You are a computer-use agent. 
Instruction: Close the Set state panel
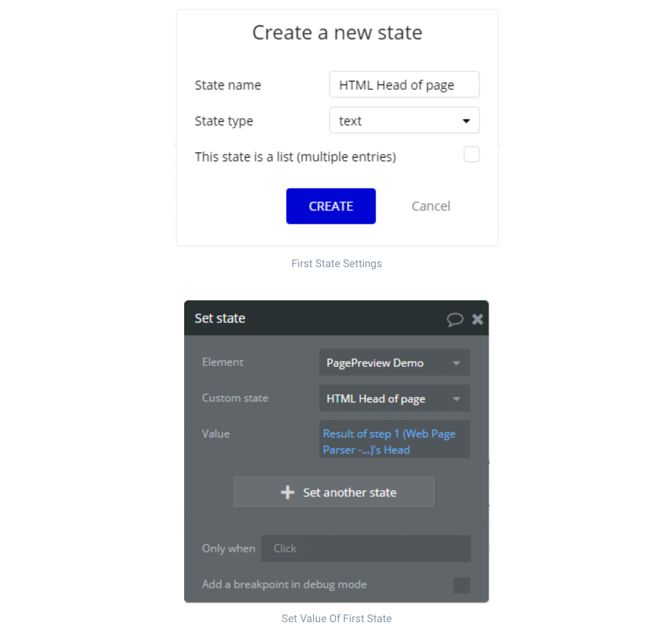(x=478, y=319)
